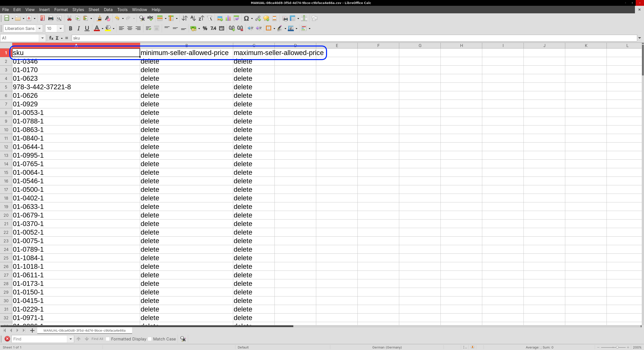644x350 pixels.
Task: Open the Format menu
Action: coord(61,10)
